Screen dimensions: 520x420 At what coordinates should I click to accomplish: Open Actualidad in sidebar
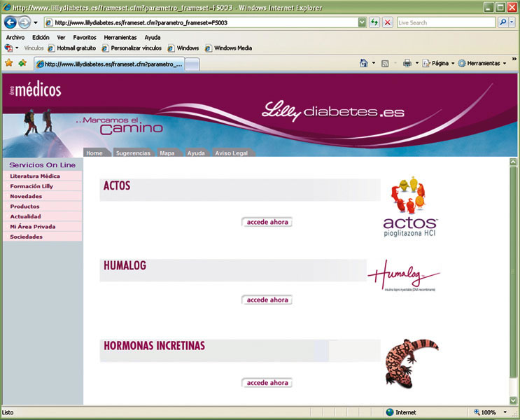[x=43, y=216]
